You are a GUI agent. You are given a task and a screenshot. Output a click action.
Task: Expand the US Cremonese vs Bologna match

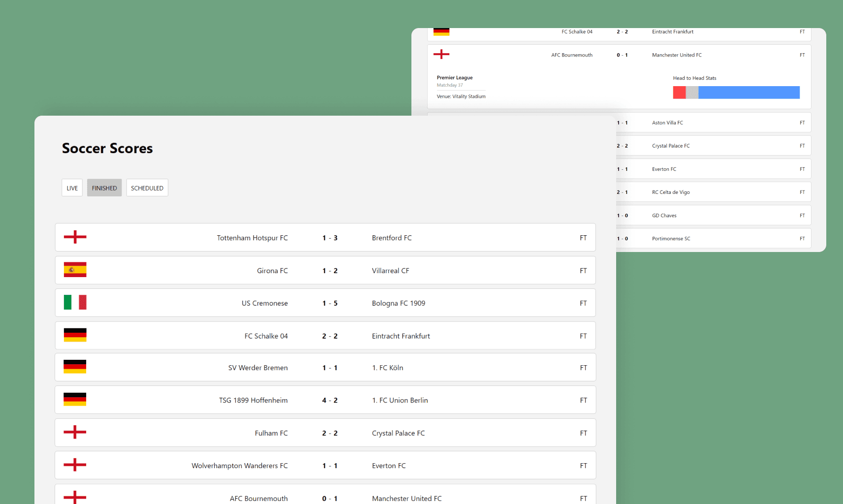tap(325, 303)
